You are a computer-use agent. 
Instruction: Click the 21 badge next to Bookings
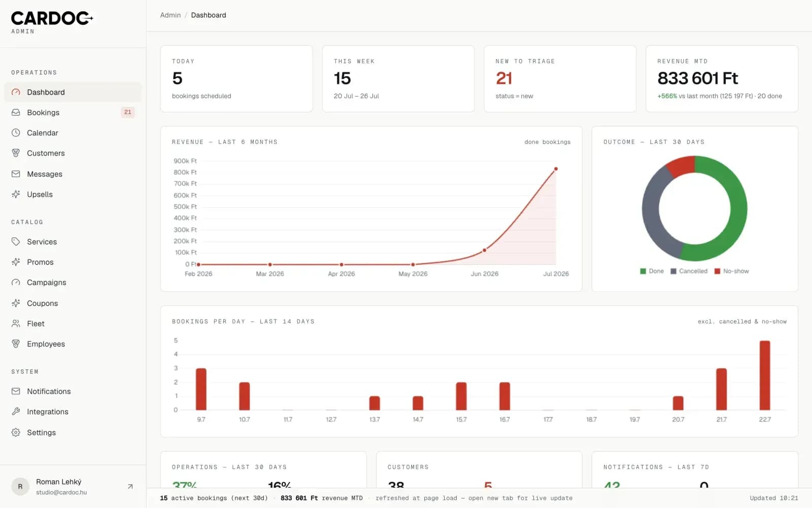click(x=128, y=112)
